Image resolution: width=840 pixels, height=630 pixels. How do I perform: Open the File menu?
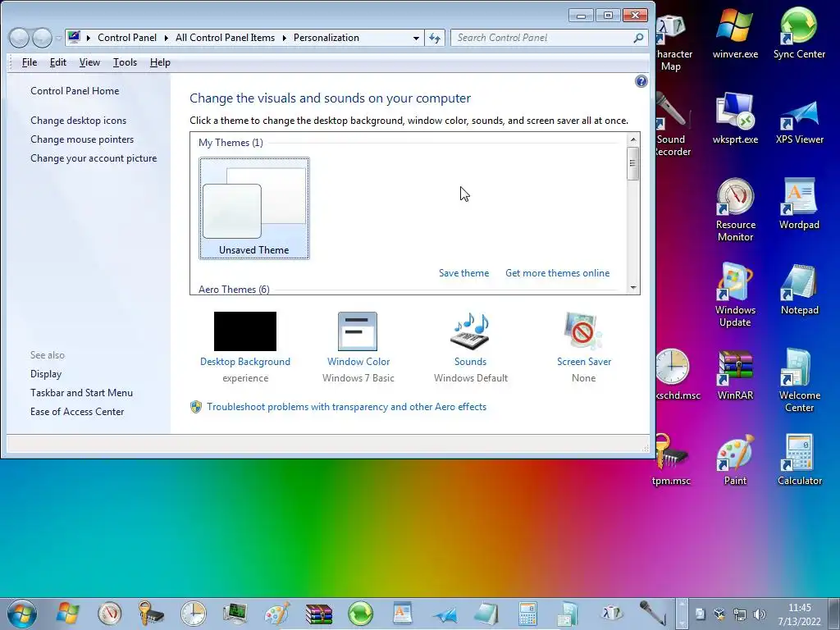pos(30,62)
